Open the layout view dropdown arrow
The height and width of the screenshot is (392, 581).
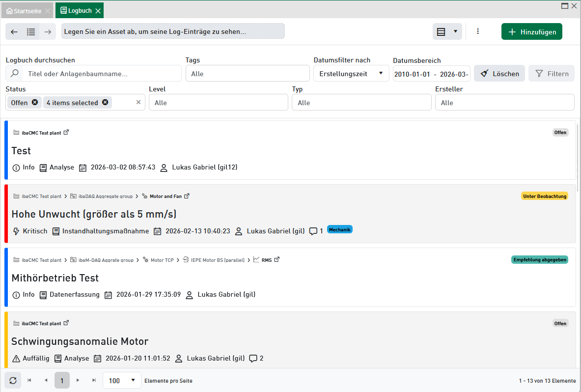(455, 31)
